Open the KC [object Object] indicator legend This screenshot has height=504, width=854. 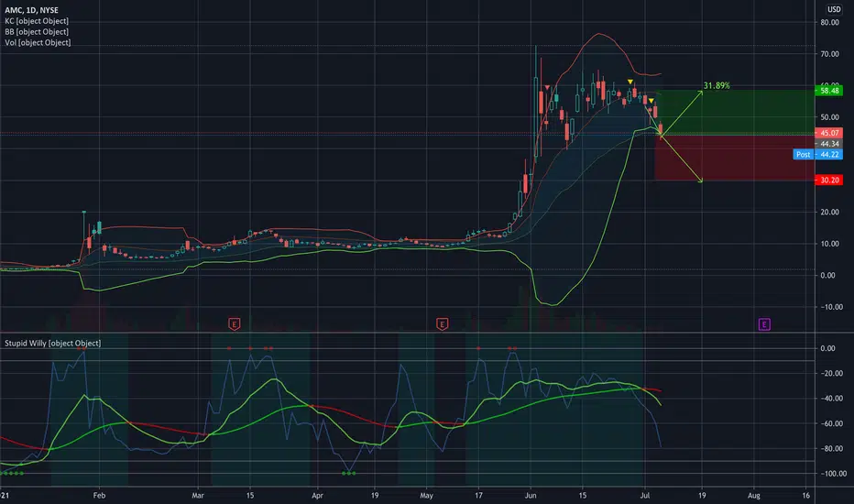pyautogui.click(x=37, y=21)
